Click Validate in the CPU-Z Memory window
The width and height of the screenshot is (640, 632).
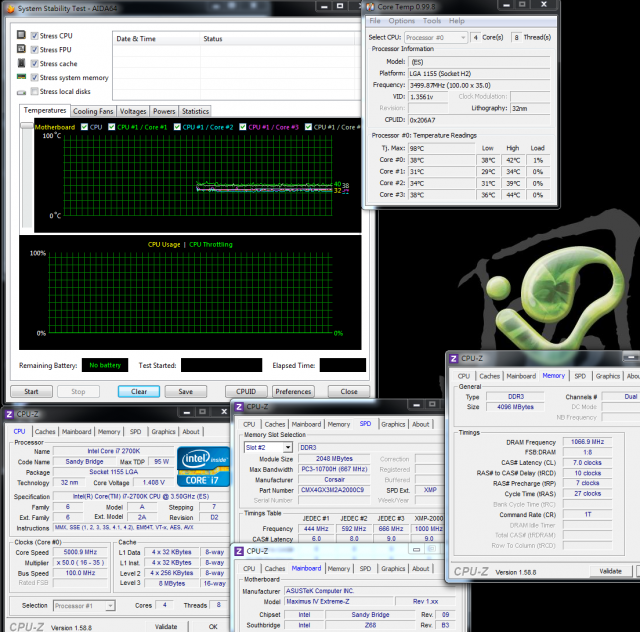coord(611,572)
